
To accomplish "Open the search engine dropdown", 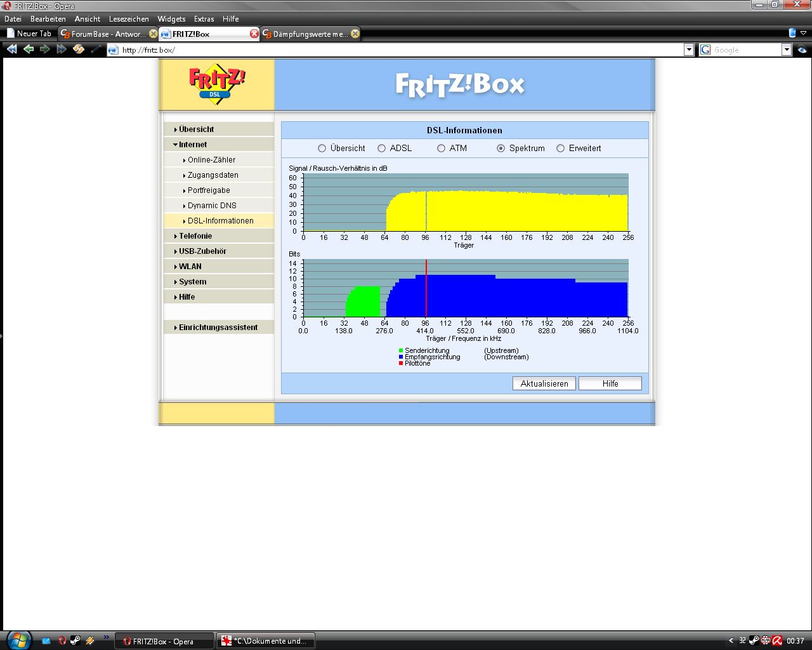I will [x=787, y=50].
